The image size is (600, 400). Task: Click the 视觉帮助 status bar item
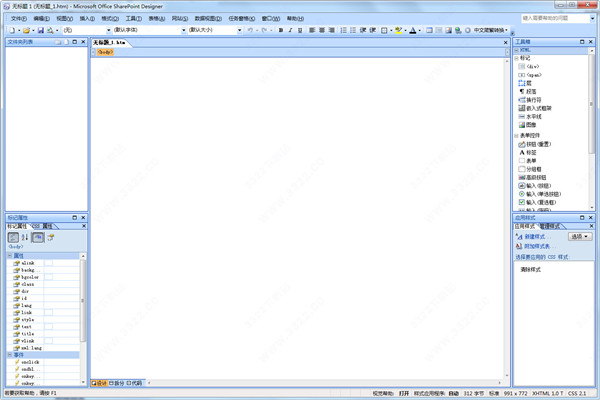point(383,393)
